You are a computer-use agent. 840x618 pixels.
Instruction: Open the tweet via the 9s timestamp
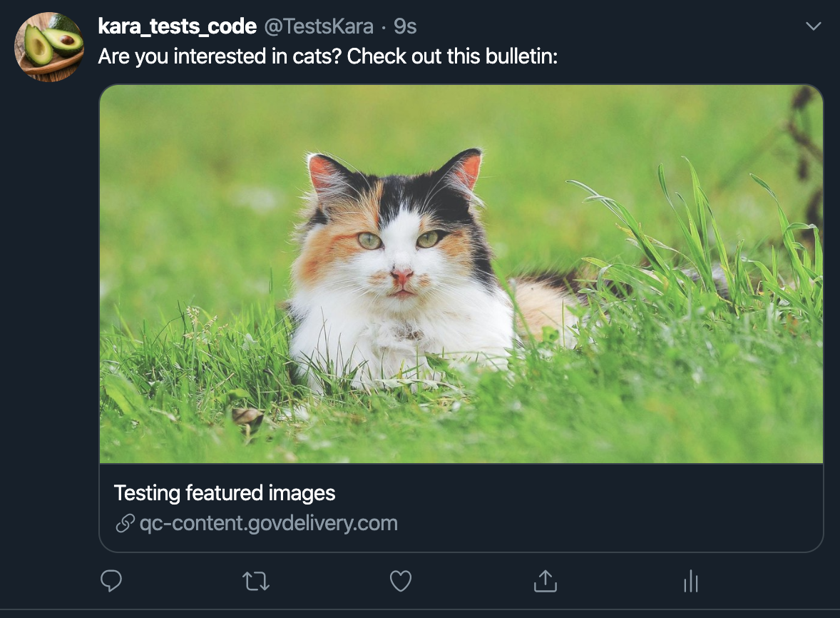click(406, 26)
